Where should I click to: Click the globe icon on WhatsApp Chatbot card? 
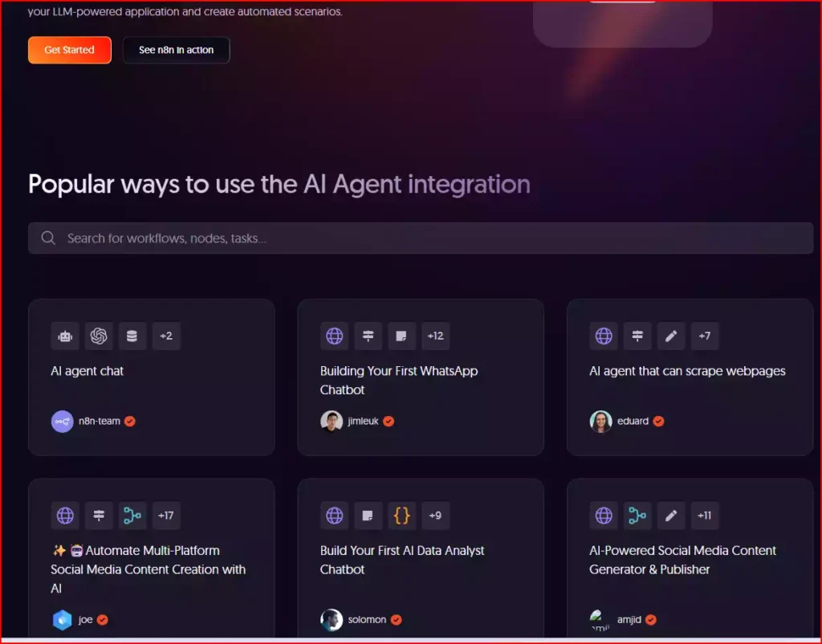coord(335,336)
